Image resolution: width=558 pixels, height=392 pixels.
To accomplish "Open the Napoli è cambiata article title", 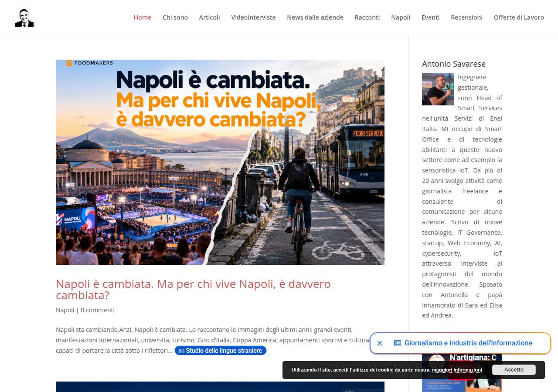I will click(193, 290).
